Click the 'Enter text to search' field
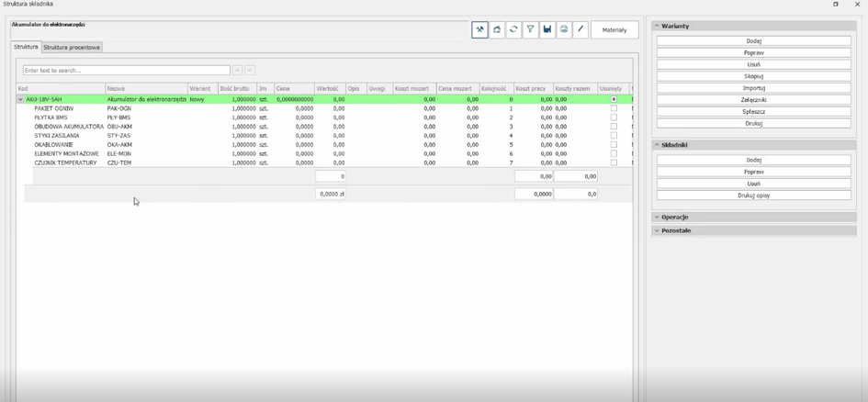 tap(126, 70)
